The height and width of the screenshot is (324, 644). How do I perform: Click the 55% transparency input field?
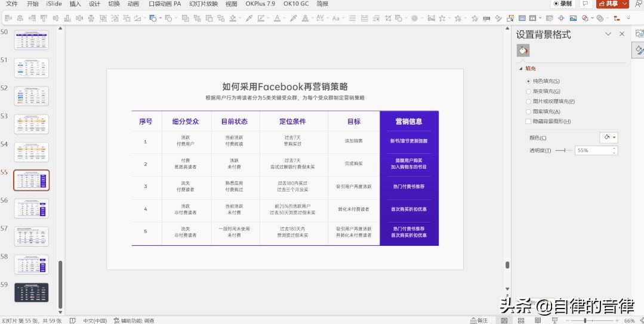coord(593,150)
